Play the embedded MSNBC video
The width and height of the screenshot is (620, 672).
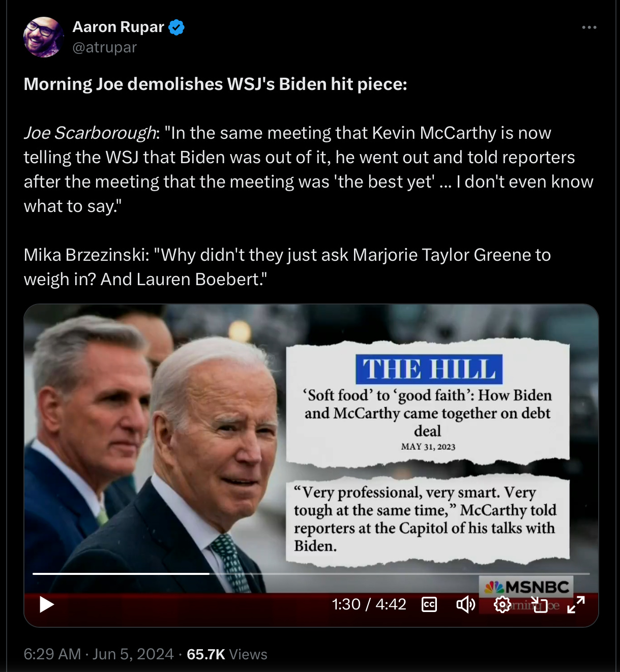pos(47,604)
